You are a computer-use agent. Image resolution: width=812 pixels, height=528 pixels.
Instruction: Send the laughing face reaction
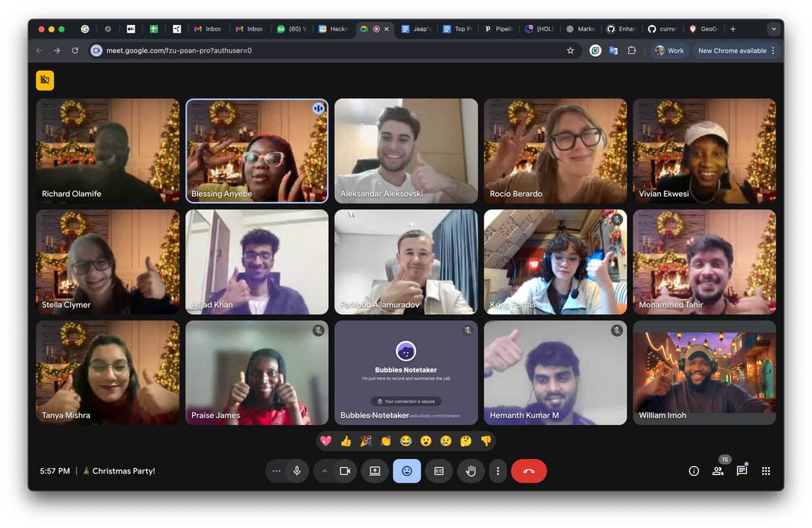[x=406, y=441]
